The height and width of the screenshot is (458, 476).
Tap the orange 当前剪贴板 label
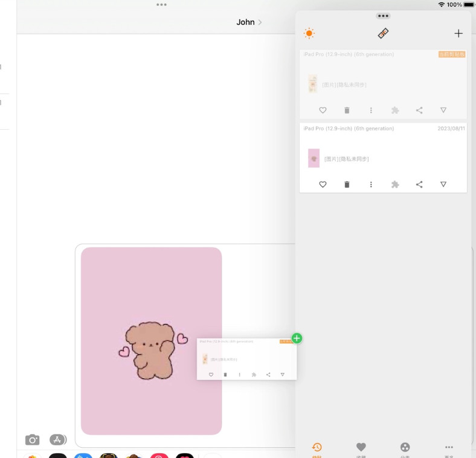(452, 54)
